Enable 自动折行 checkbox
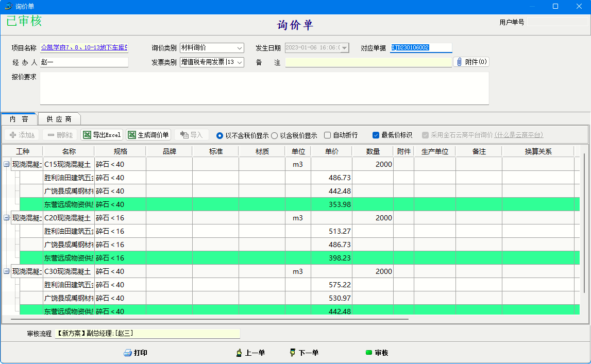This screenshot has width=591, height=364. coord(328,135)
